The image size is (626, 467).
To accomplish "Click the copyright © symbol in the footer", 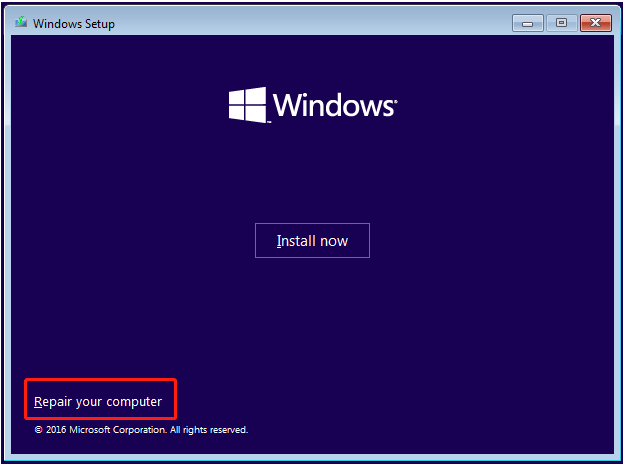I will click(x=38, y=430).
